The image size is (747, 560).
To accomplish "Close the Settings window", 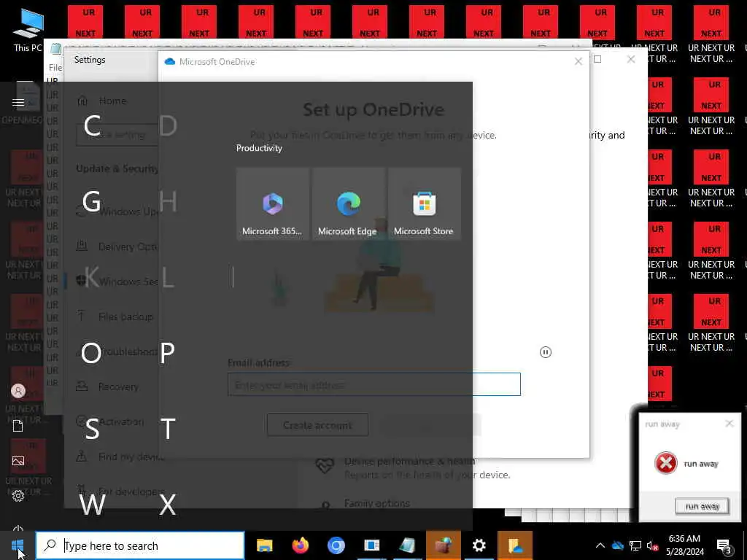I will pos(631,59).
